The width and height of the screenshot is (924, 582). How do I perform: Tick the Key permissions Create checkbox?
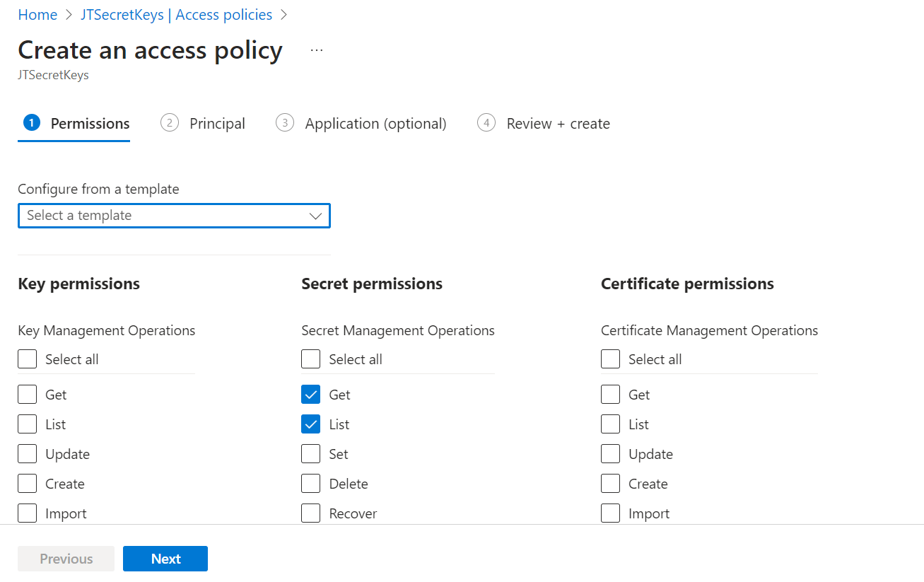[28, 484]
